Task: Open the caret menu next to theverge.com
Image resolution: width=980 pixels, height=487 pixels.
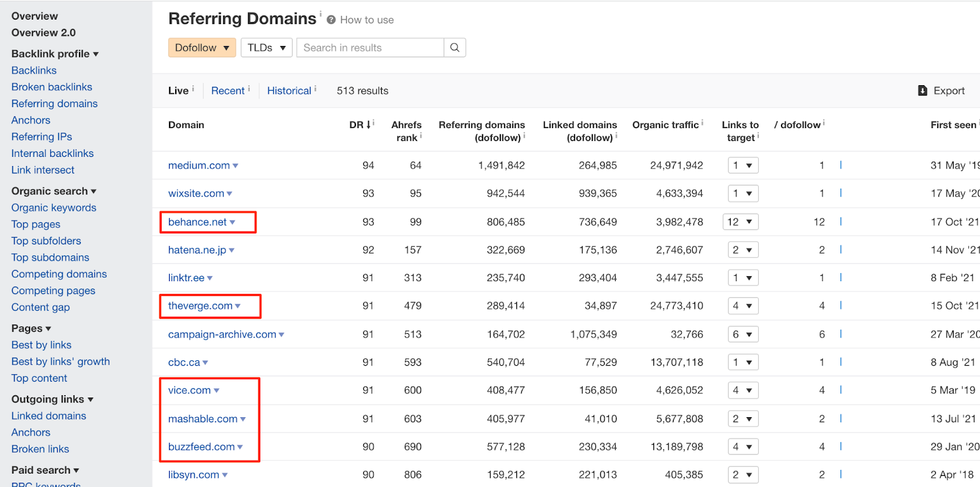Action: [238, 306]
